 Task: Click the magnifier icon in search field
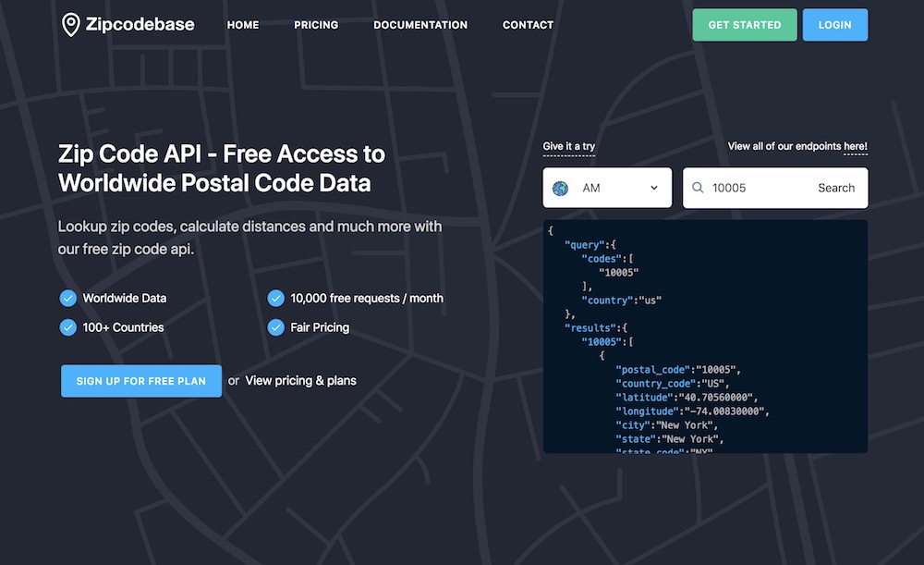698,188
